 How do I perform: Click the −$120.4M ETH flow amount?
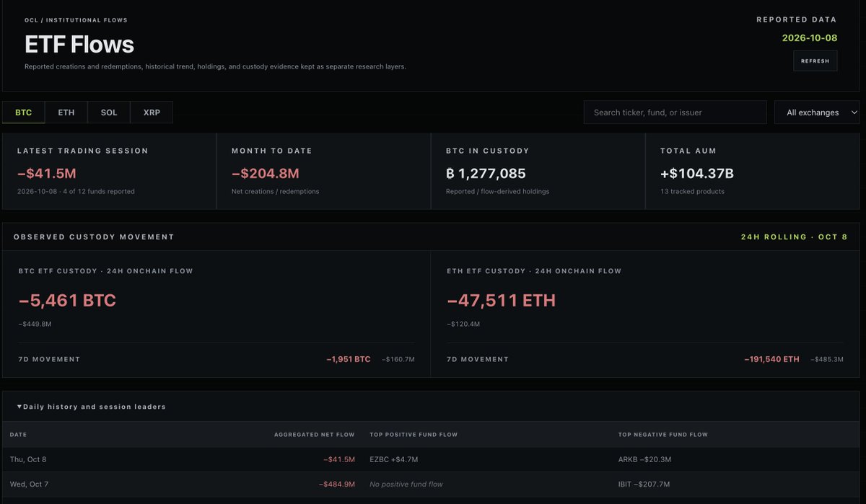(x=463, y=324)
